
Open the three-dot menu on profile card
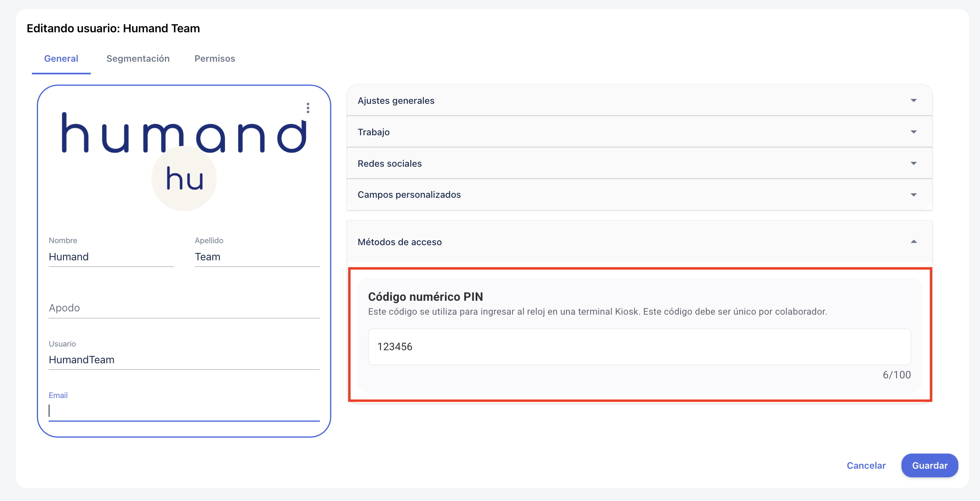click(308, 108)
